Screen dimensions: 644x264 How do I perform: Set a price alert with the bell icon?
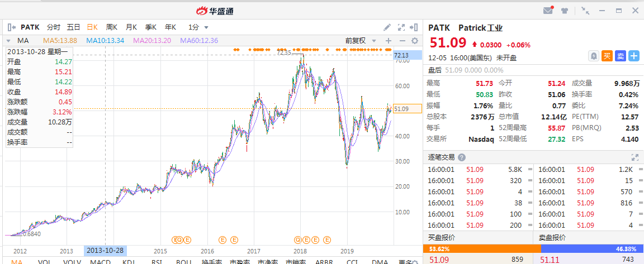(x=594, y=56)
